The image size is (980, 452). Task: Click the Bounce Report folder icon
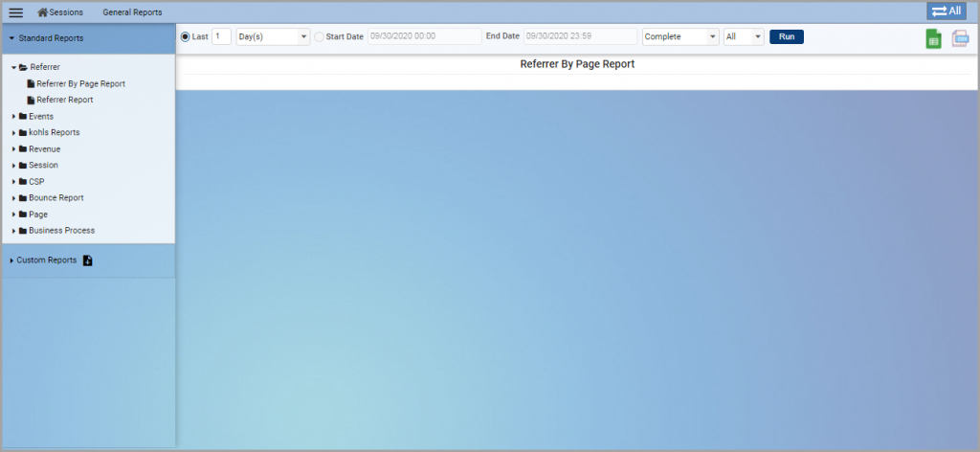(x=23, y=197)
